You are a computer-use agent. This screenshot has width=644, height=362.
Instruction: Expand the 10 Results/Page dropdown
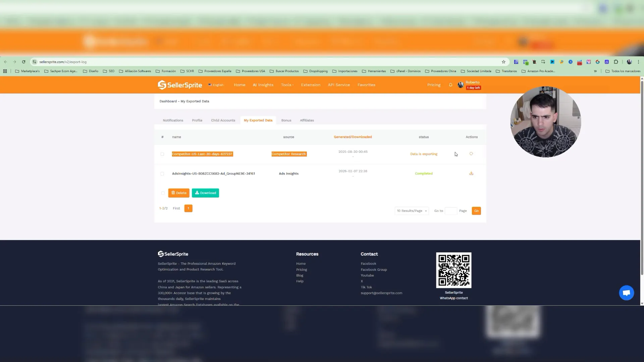412,211
